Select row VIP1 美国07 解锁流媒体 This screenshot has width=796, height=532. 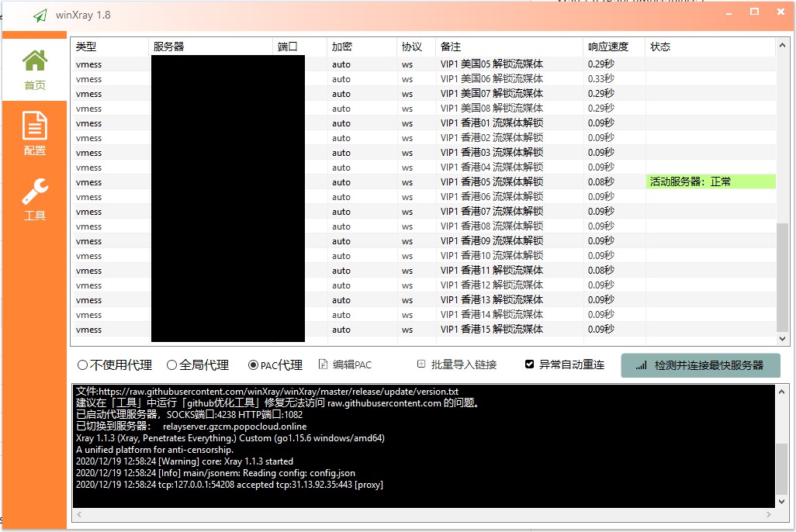point(424,93)
